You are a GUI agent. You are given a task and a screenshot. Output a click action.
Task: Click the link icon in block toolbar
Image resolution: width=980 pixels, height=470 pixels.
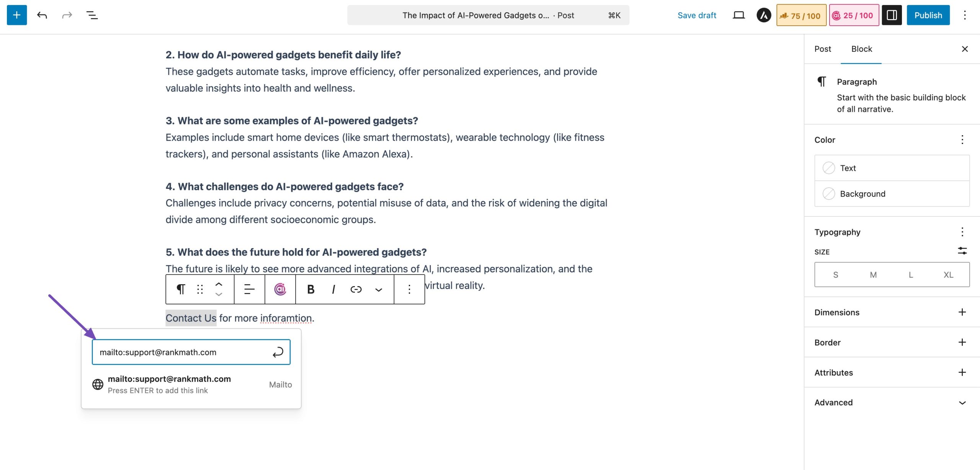tap(356, 289)
